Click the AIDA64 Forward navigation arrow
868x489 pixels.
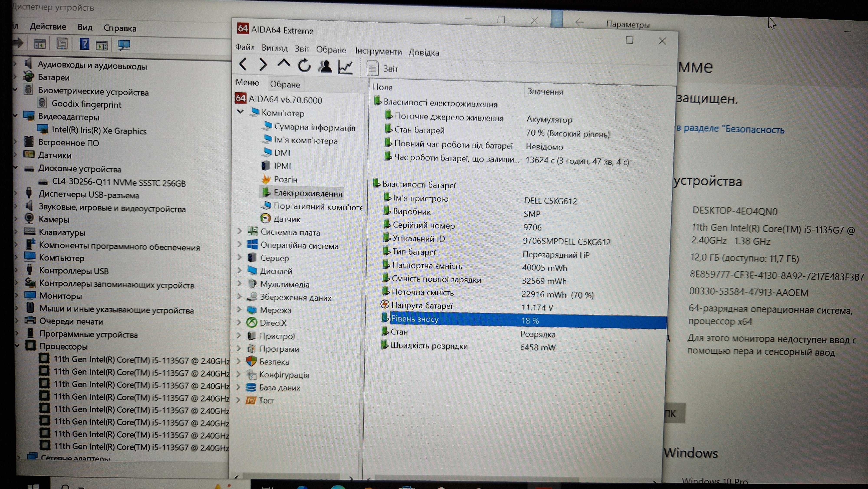tap(263, 64)
